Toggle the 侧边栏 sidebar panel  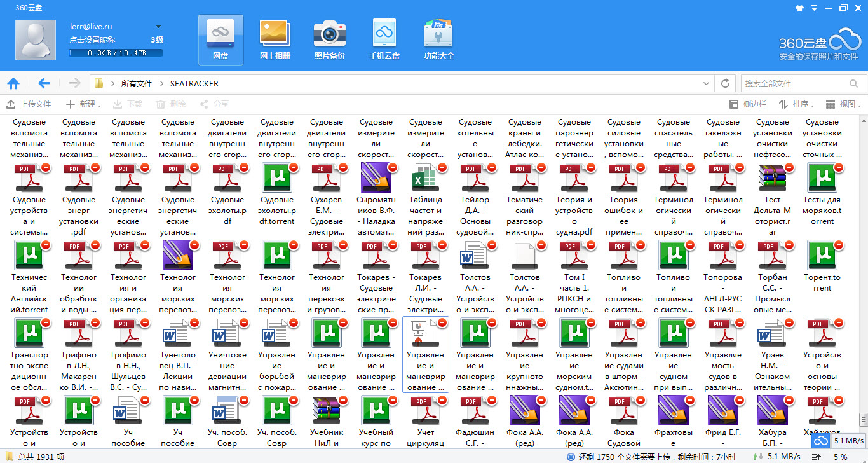click(x=747, y=104)
